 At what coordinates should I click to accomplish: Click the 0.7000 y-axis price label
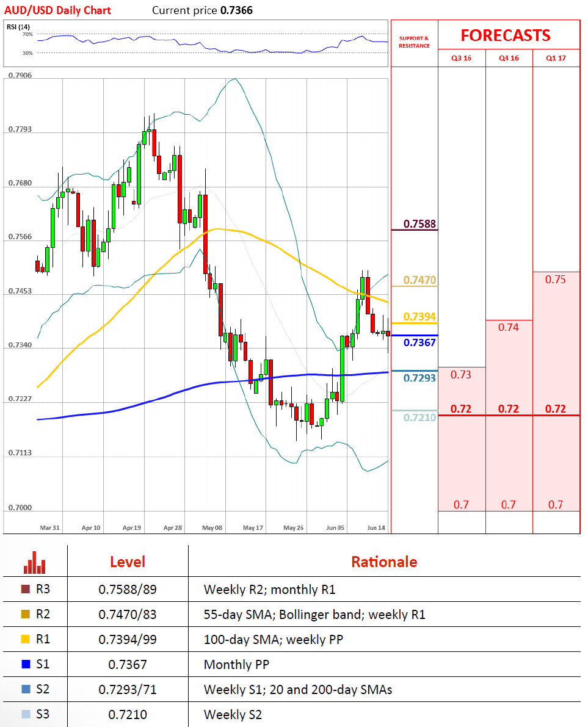point(20,507)
